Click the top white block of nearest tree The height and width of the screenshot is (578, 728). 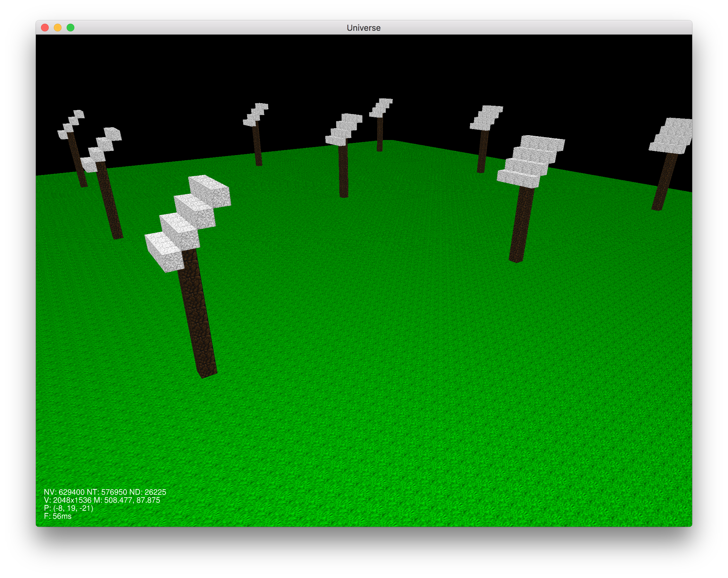[x=211, y=190]
